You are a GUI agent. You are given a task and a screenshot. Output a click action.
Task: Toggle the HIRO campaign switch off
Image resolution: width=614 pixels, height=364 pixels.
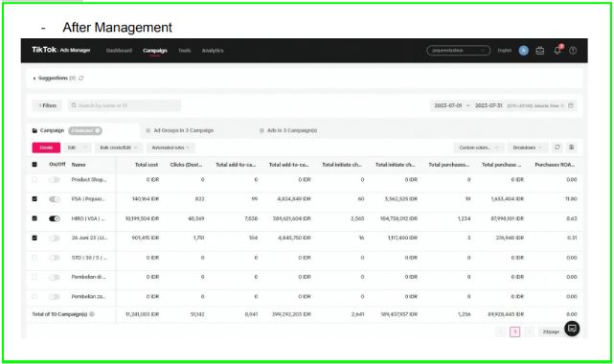pos(55,218)
